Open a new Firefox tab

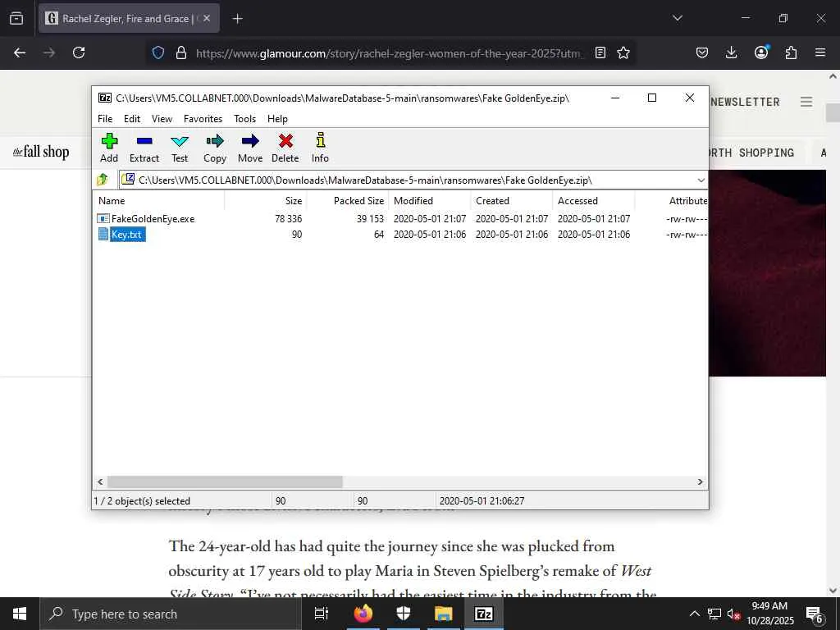click(x=237, y=19)
